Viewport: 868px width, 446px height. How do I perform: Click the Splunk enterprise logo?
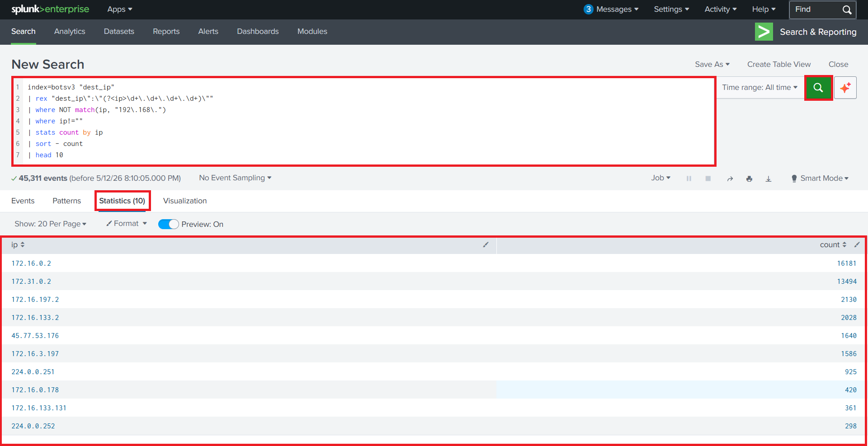coord(50,9)
